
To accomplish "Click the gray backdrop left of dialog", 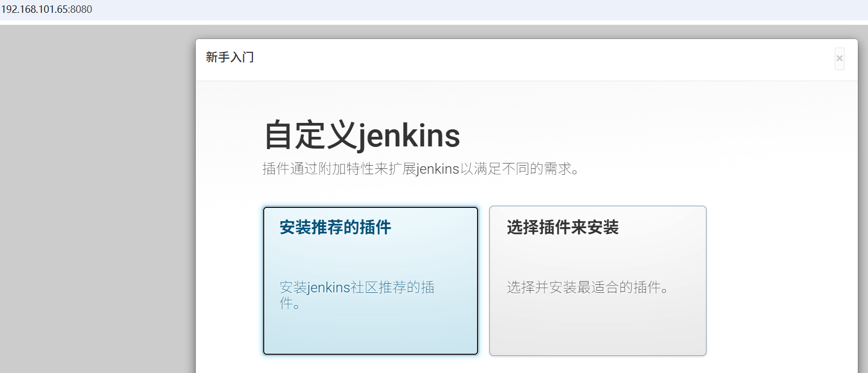I will coord(97,199).
